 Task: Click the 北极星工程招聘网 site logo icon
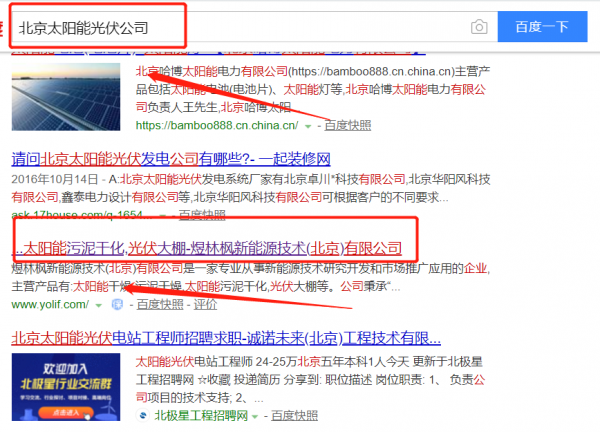click(145, 415)
